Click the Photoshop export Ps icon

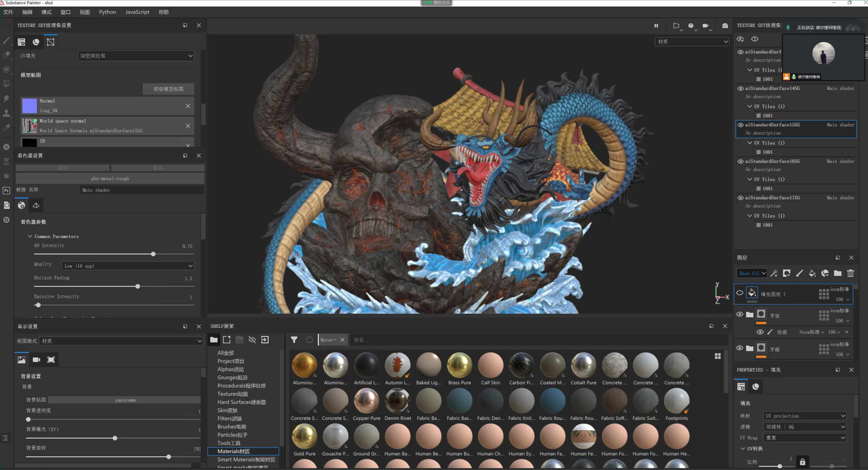[6, 190]
